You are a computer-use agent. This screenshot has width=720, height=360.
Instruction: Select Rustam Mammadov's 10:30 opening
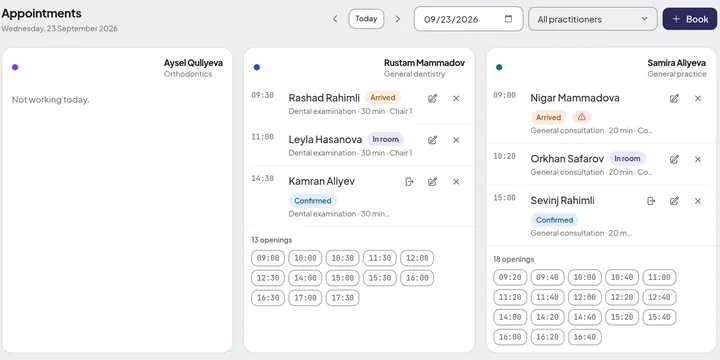[x=343, y=258]
